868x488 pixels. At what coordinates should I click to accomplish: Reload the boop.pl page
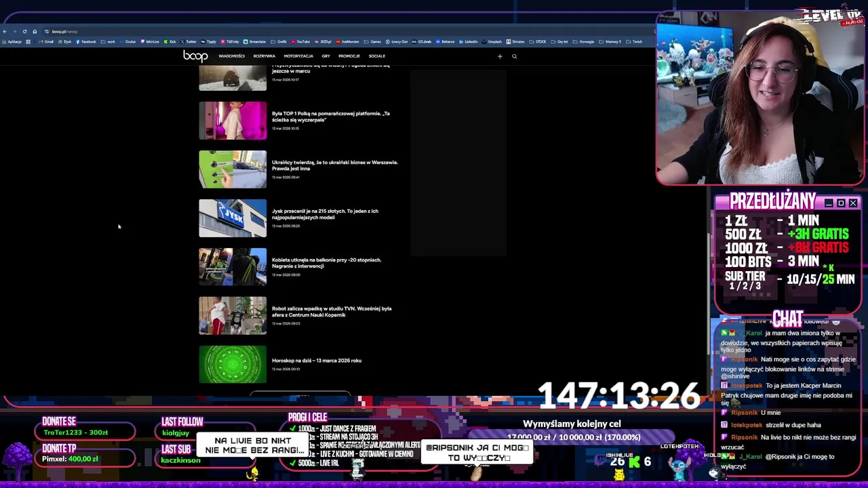(x=24, y=32)
